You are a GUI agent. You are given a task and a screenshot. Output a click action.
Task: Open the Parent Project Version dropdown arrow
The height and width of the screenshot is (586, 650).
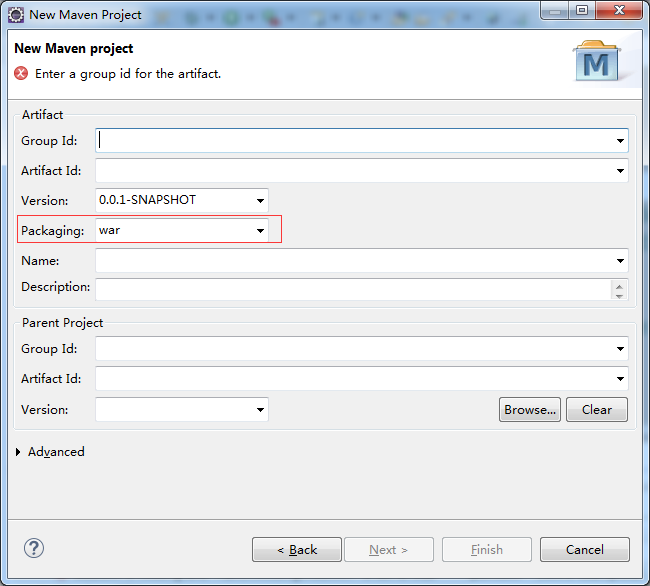point(260,409)
